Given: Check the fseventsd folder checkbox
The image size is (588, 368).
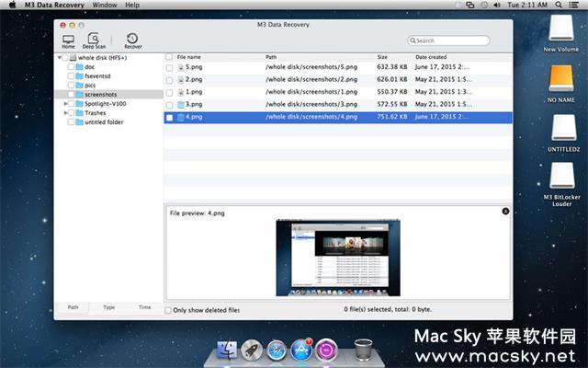Looking at the screenshot, I should point(71,76).
